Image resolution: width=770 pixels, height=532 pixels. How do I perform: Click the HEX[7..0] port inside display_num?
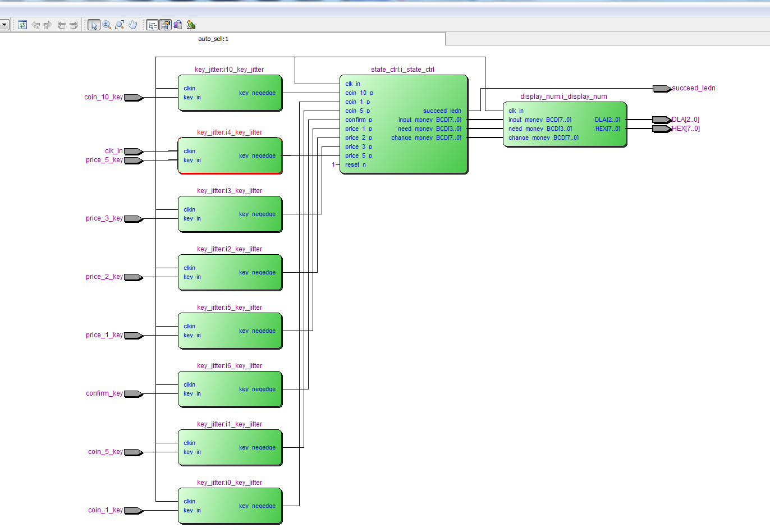pos(608,129)
